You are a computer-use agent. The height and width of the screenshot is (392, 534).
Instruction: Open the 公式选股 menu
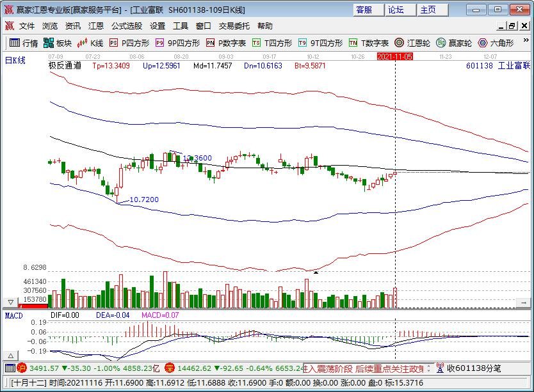point(127,26)
